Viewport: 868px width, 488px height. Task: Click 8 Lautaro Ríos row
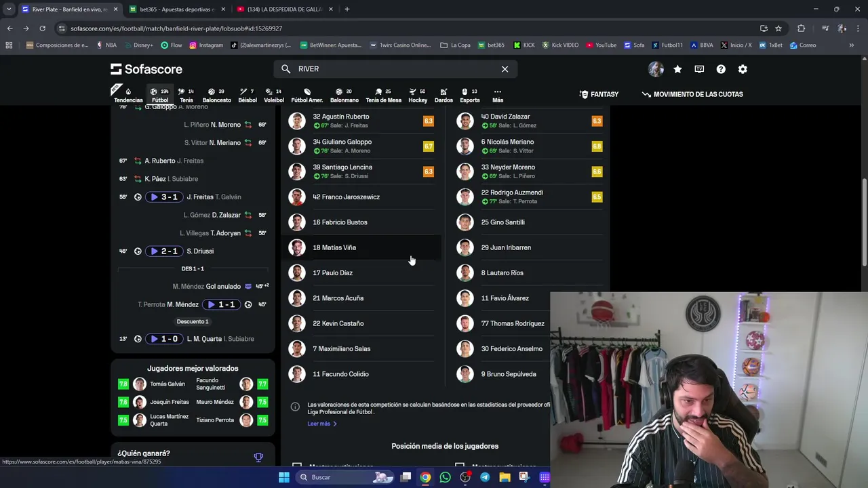pos(530,273)
